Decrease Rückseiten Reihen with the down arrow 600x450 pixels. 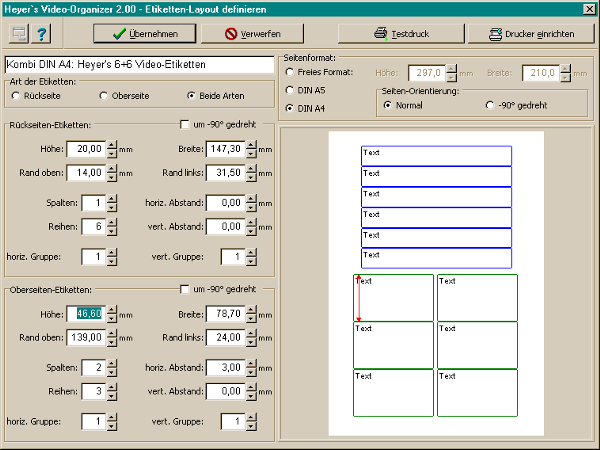(111, 232)
